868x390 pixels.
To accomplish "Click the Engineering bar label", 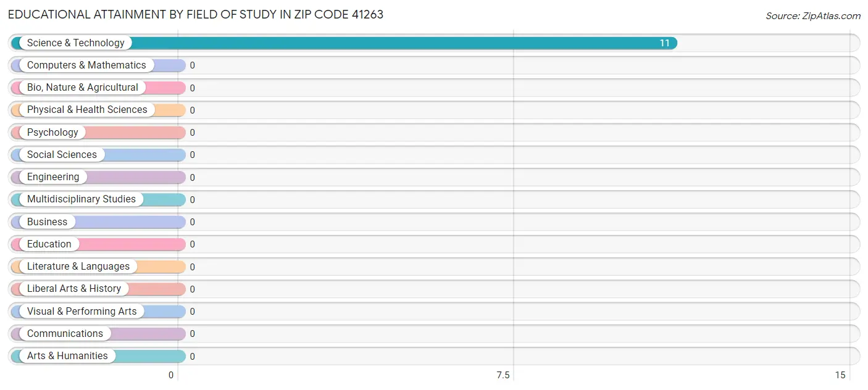I will pyautogui.click(x=53, y=176).
